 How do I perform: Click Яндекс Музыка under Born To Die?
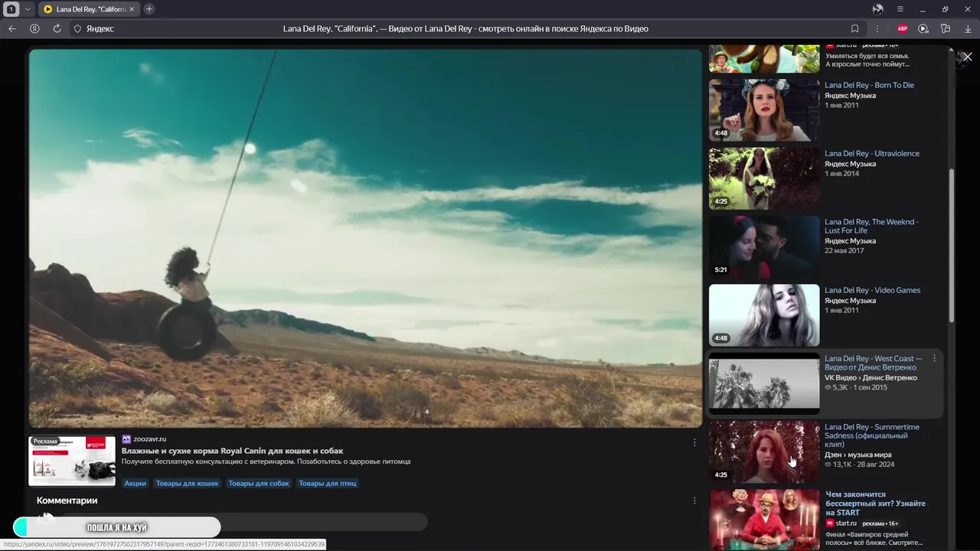[850, 96]
